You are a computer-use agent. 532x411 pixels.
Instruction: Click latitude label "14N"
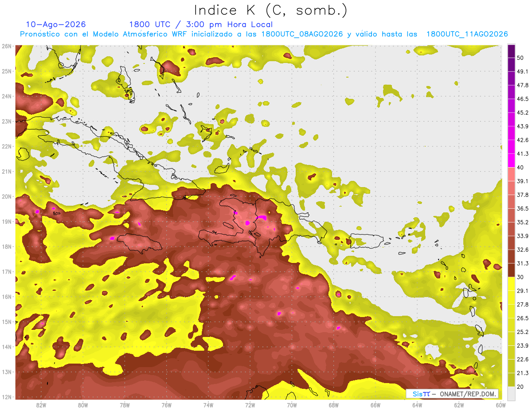pos(6,347)
